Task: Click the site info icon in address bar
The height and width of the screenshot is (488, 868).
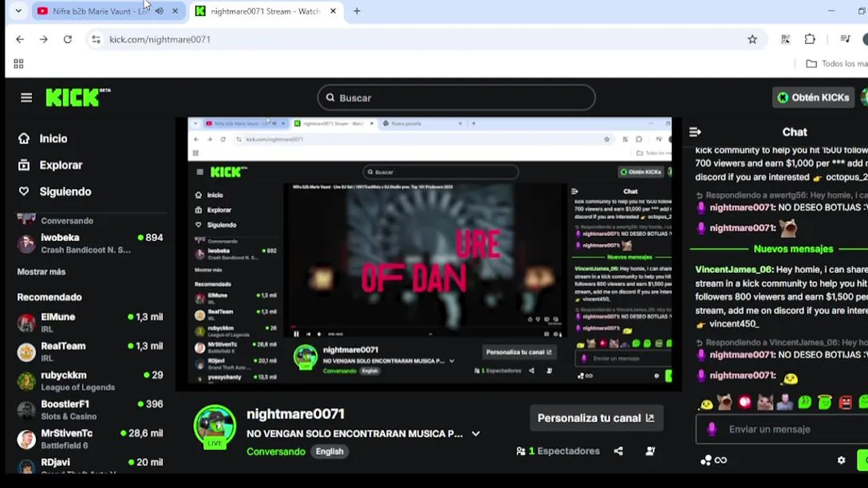Action: (96, 39)
